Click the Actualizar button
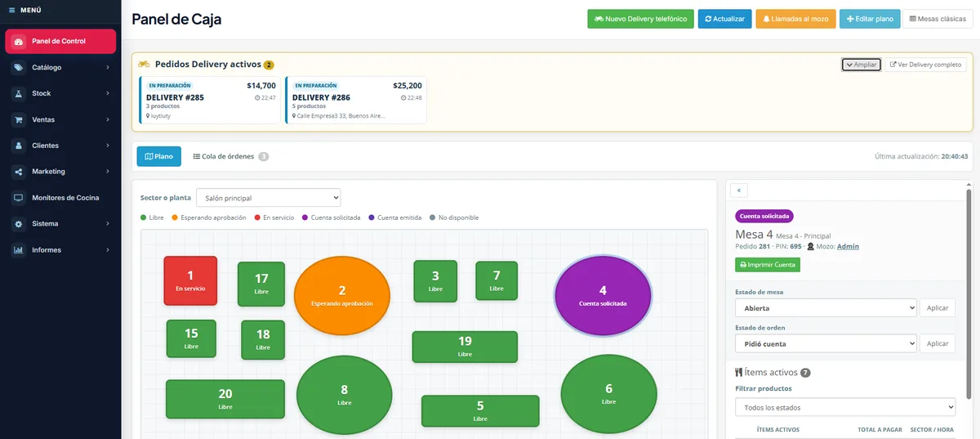This screenshot has width=980, height=439. (724, 19)
